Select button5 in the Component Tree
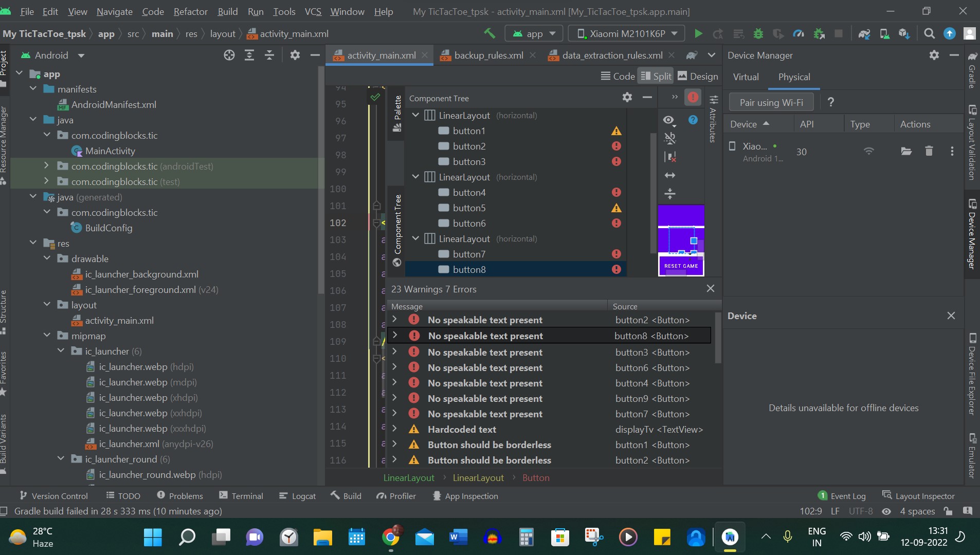The height and width of the screenshot is (555, 980). pyautogui.click(x=469, y=208)
